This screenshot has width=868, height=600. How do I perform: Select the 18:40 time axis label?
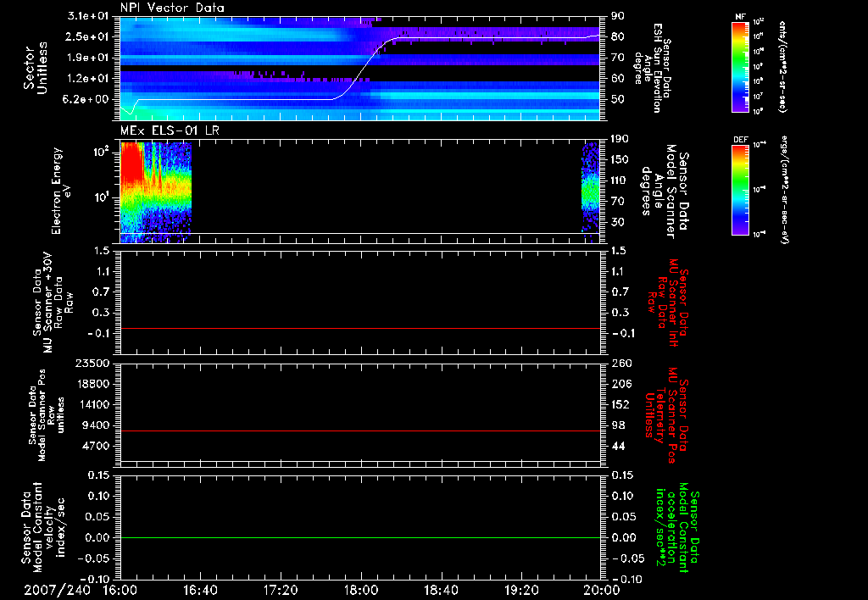(441, 590)
